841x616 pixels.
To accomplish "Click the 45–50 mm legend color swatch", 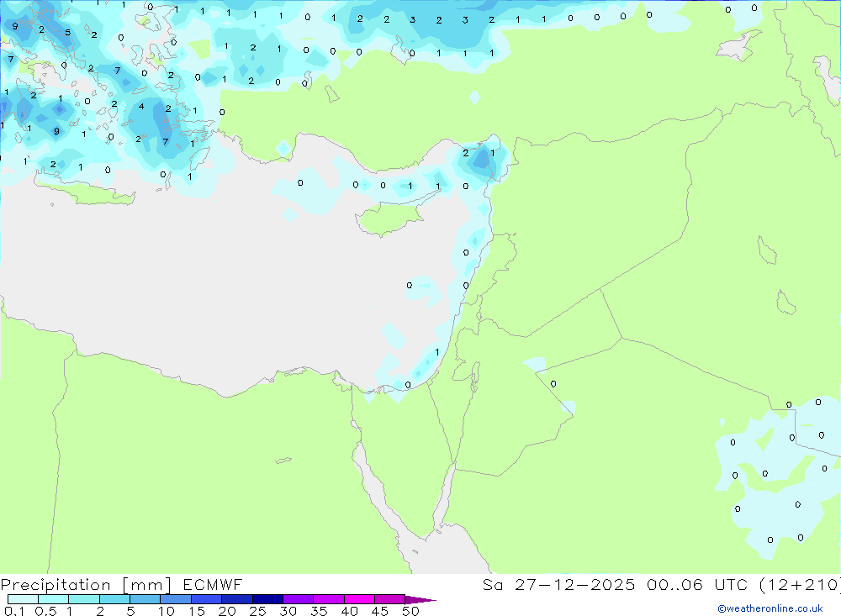I will 390,599.
